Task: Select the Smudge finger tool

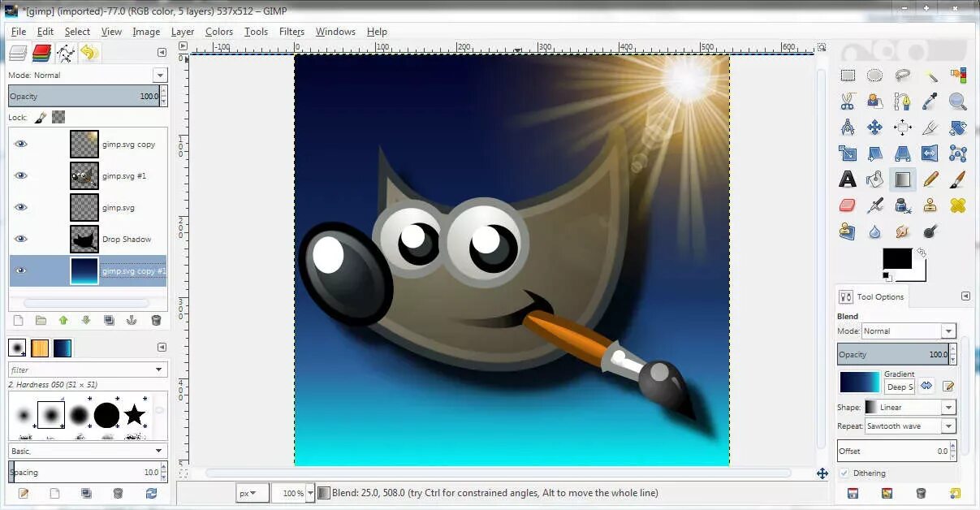Action: [902, 231]
